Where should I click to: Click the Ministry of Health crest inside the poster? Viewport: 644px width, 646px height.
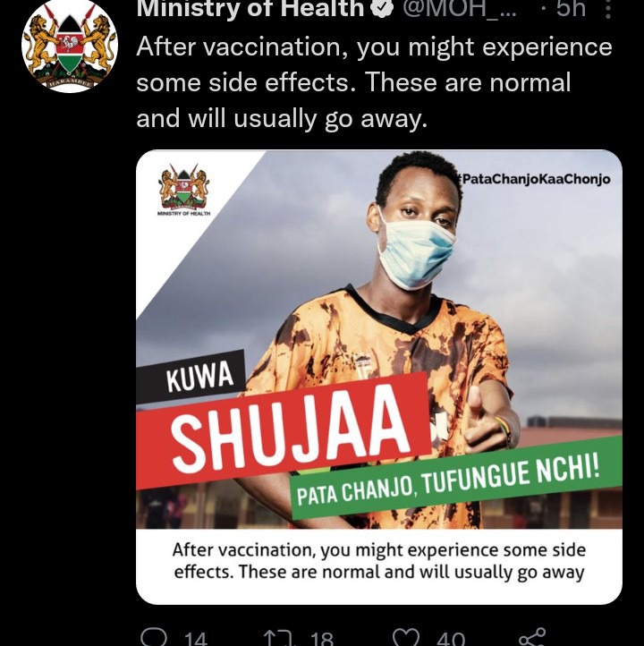coord(184,191)
